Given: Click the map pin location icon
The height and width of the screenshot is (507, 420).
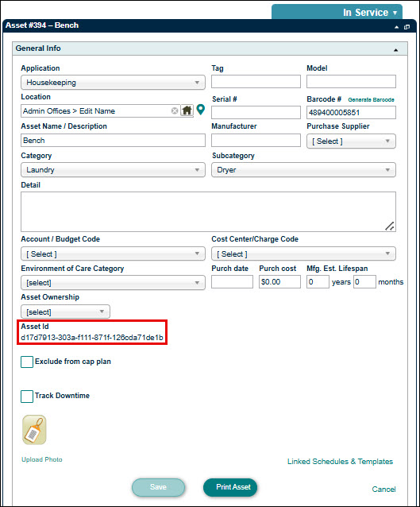Looking at the screenshot, I should click(x=201, y=110).
